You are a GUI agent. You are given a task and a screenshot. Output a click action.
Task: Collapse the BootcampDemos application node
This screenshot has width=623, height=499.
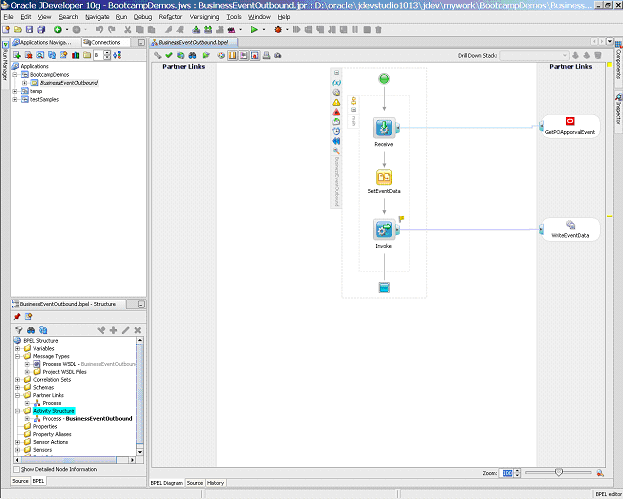tap(15, 75)
